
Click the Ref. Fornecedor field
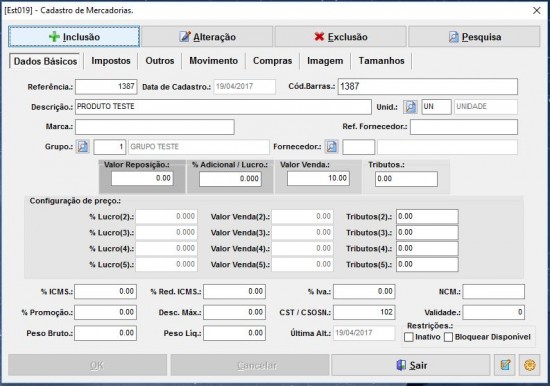(464, 127)
